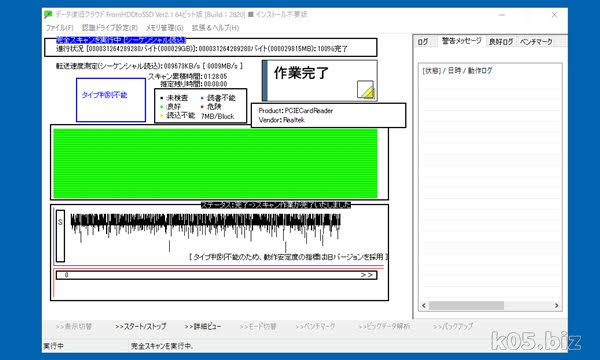Click the log panel left scroll arrow

[x=424, y=305]
